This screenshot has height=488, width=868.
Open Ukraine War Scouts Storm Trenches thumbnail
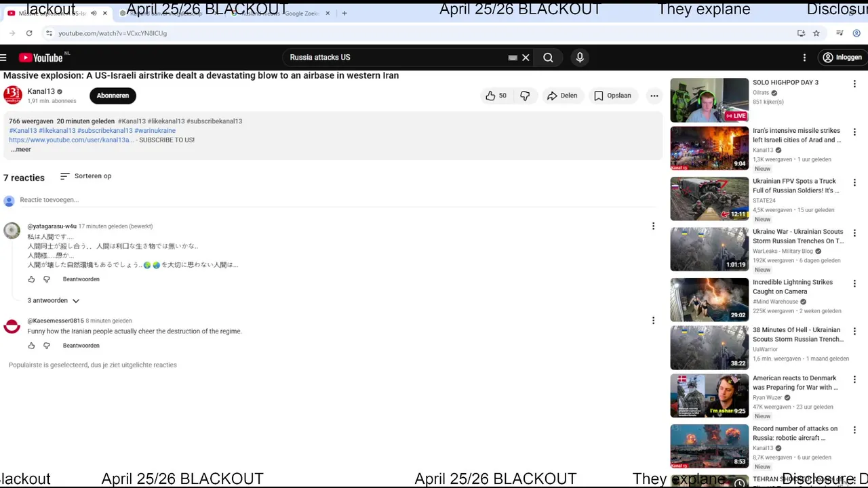(x=709, y=249)
